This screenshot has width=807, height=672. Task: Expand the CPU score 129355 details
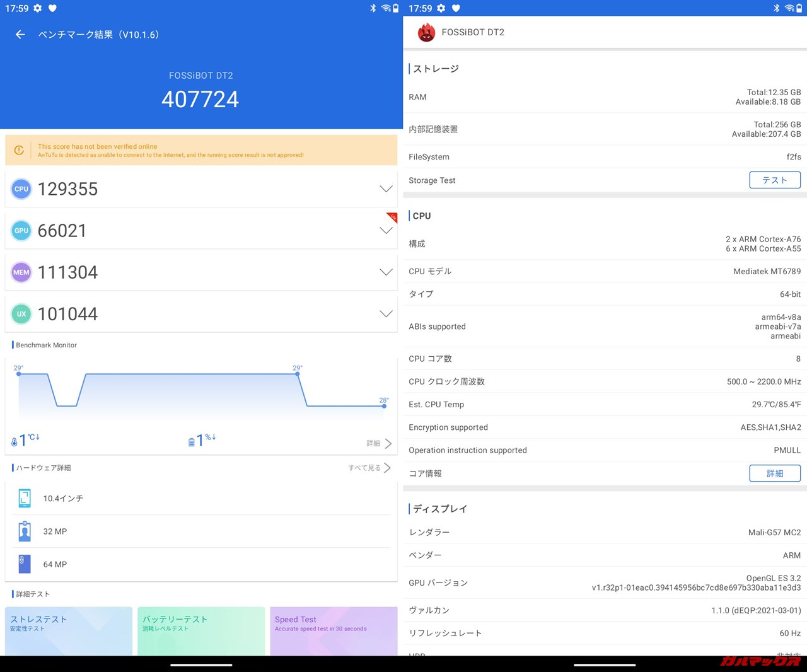pyautogui.click(x=386, y=189)
